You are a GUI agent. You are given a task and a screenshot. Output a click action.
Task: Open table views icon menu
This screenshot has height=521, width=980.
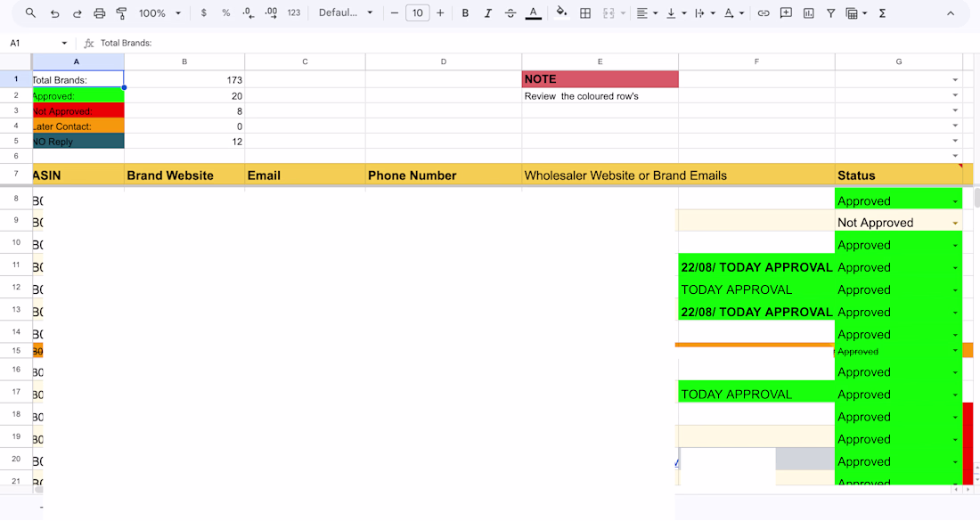tap(855, 12)
